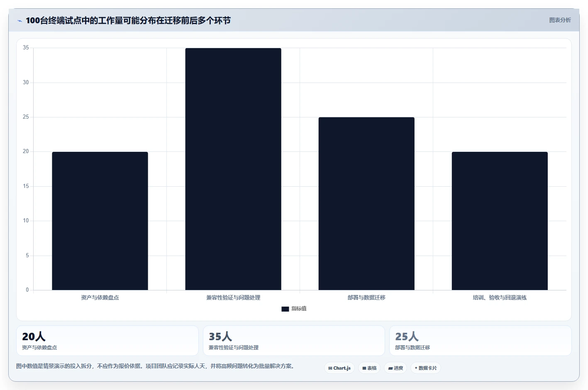Click the 培训、验收与回退演练 bar in the chart
This screenshot has height=390, width=588.
500,221
